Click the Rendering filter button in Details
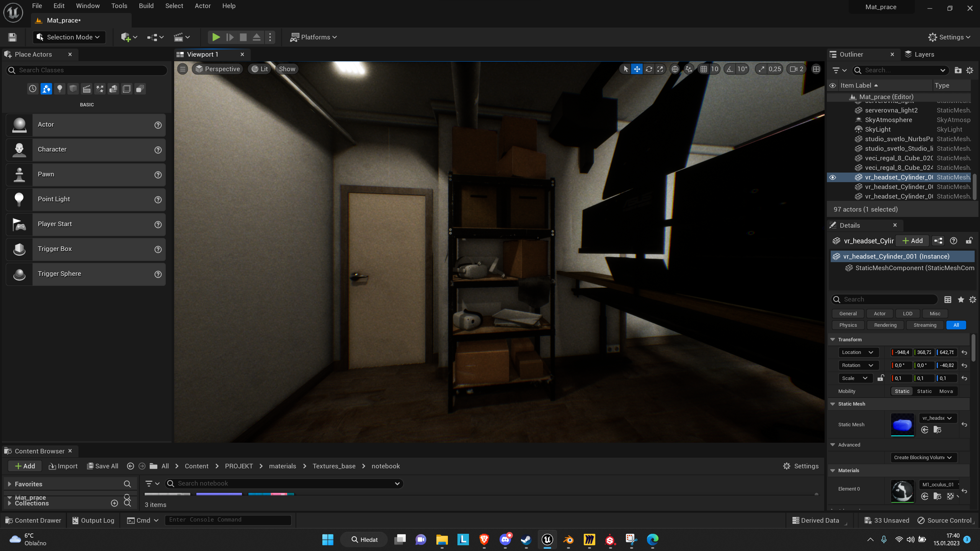 click(x=885, y=325)
